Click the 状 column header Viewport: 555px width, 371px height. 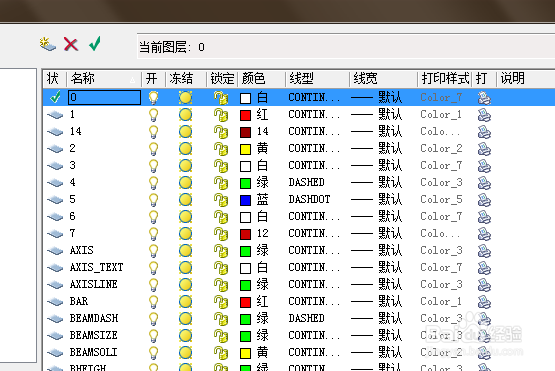[x=55, y=79]
